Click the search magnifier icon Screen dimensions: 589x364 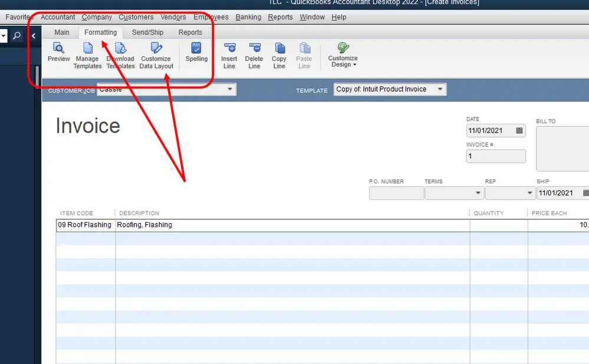click(17, 36)
